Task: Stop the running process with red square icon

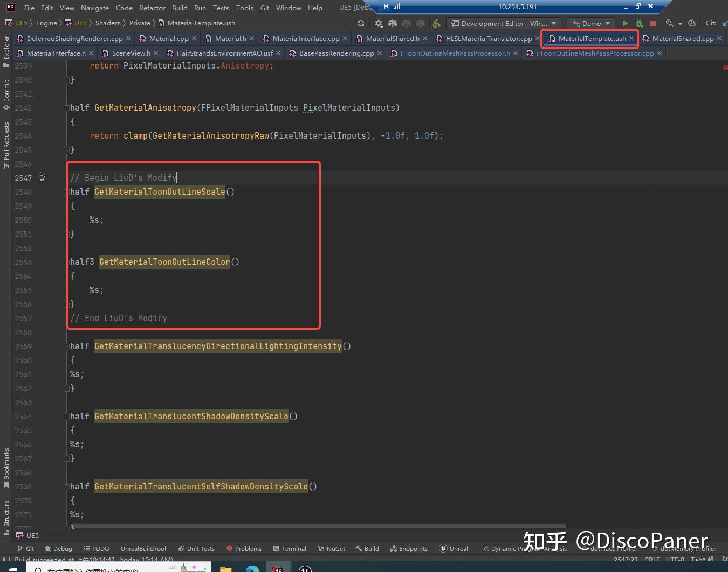Action: point(653,23)
